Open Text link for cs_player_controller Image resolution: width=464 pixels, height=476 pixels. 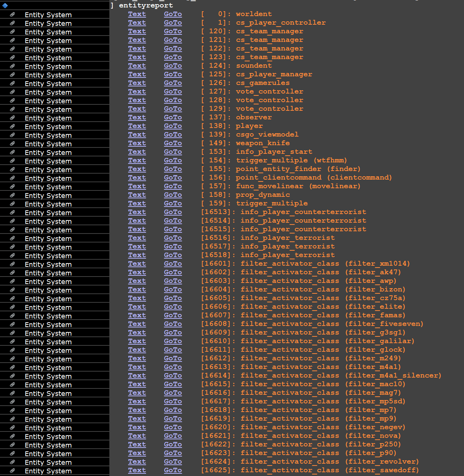coord(137,23)
